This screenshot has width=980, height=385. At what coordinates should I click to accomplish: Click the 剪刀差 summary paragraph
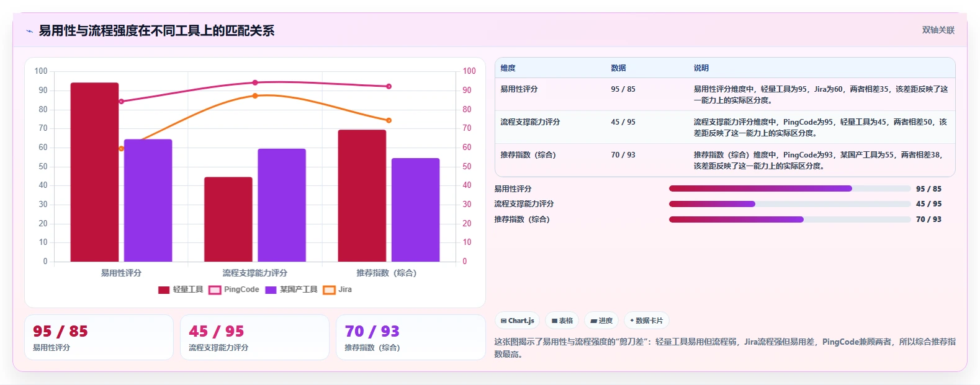click(x=725, y=348)
